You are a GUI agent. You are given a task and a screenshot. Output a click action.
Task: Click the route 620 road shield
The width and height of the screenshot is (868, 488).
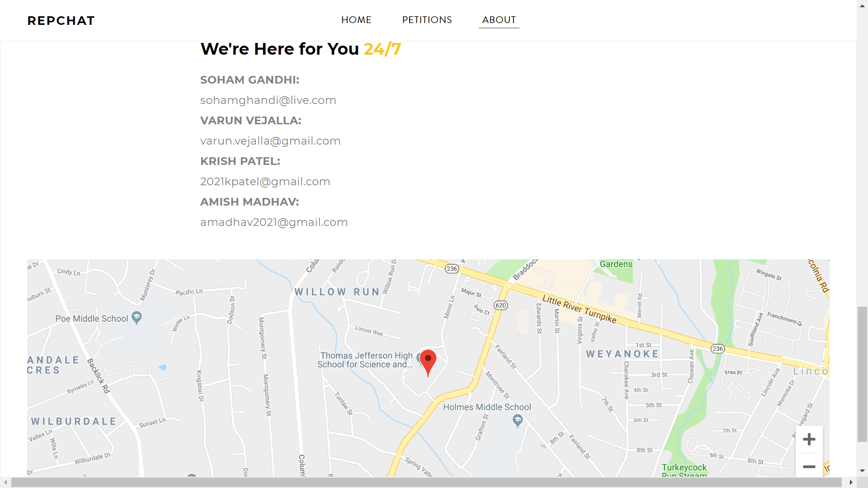[x=500, y=305]
